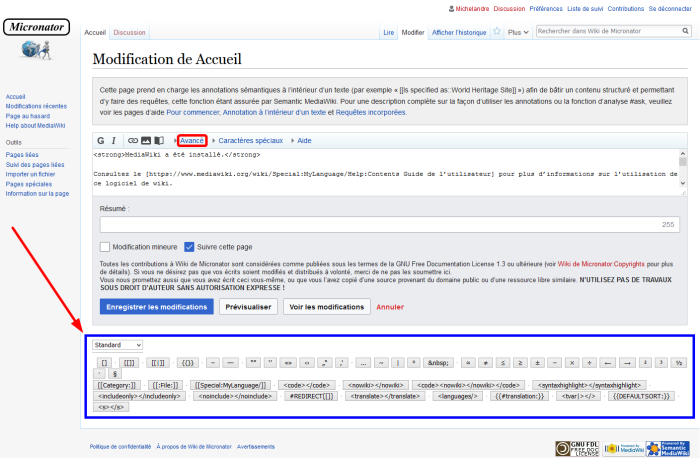Image resolution: width=700 pixels, height=458 pixels.
Task: Click Voir les modifications button
Action: pos(327,307)
